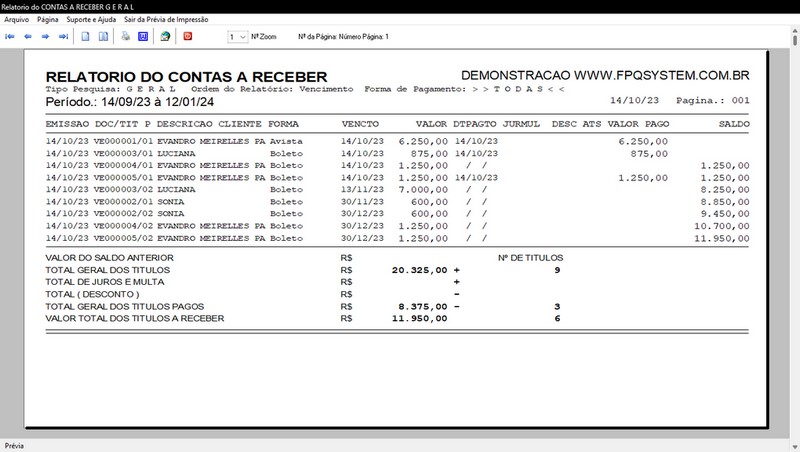The width and height of the screenshot is (800, 452).
Task: Click Sair da Prévia de Impressão
Action: pyautogui.click(x=166, y=20)
